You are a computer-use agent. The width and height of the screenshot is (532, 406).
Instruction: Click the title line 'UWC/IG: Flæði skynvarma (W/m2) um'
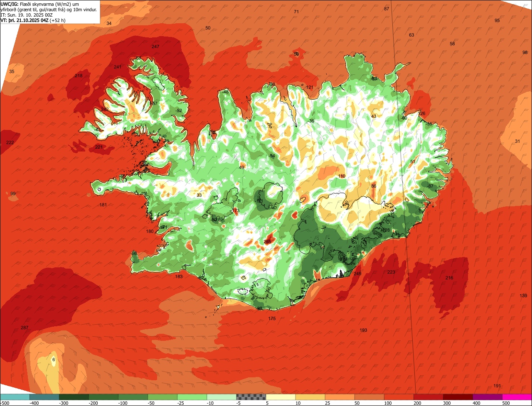[39, 4]
